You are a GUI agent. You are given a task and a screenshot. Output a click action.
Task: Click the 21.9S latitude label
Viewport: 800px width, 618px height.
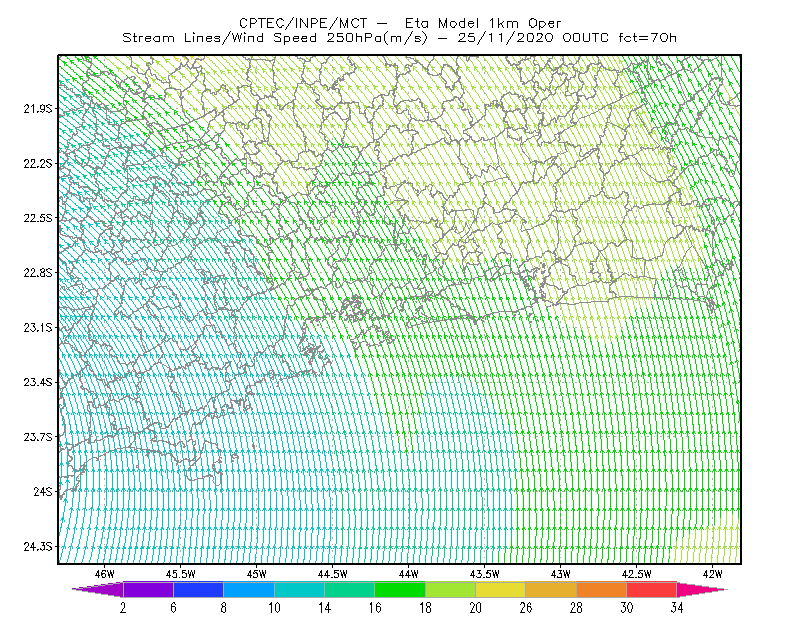[38, 109]
